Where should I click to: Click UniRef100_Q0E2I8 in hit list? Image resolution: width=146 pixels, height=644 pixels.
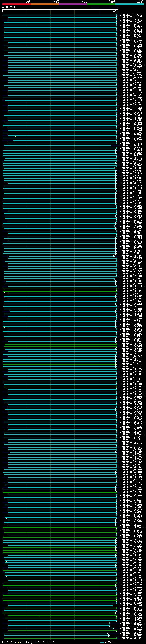(x=131, y=30)
